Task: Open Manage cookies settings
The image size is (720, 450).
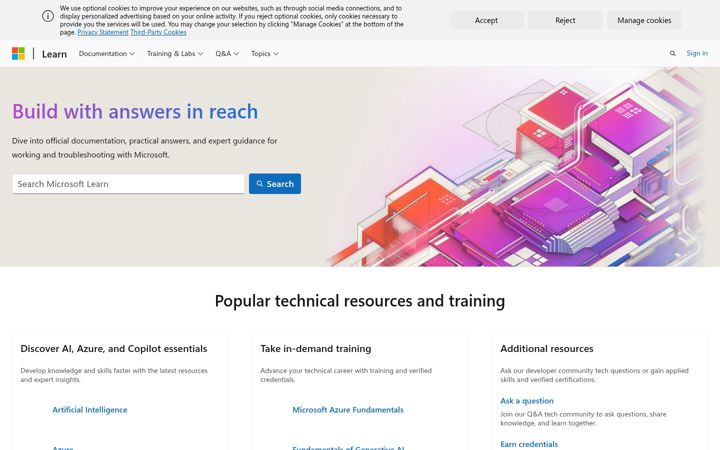Action: [644, 20]
